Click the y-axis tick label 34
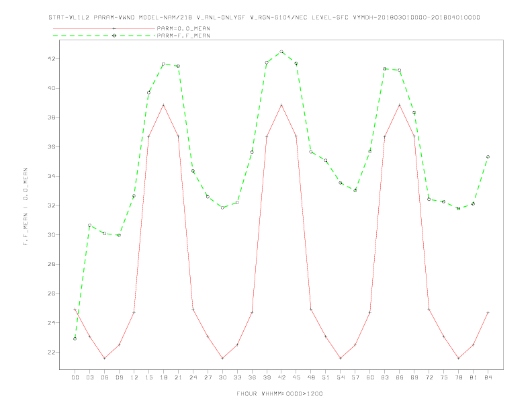This screenshot has width=532, height=411. tap(51, 176)
